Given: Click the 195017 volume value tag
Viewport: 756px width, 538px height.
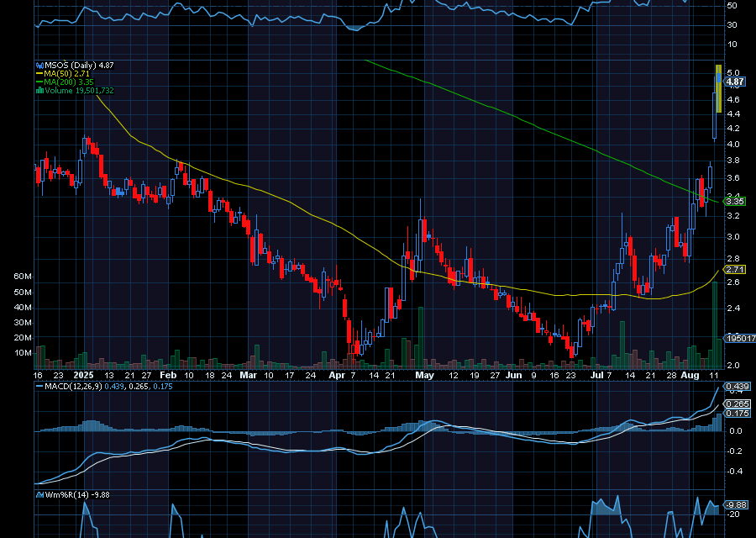Looking at the screenshot, I should (x=741, y=338).
